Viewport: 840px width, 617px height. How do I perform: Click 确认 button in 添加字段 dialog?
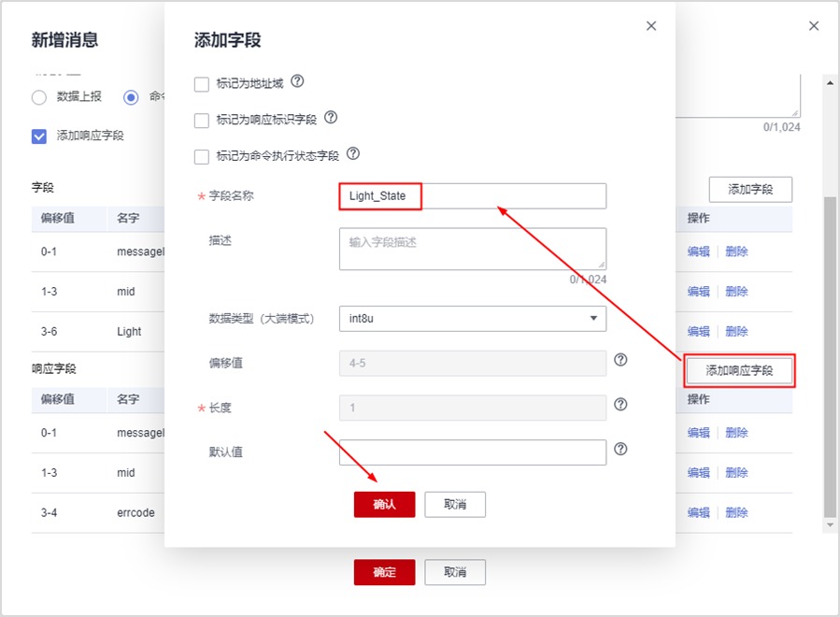click(384, 505)
